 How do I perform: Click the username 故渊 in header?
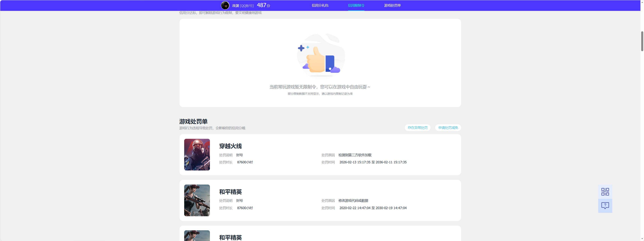[235, 6]
